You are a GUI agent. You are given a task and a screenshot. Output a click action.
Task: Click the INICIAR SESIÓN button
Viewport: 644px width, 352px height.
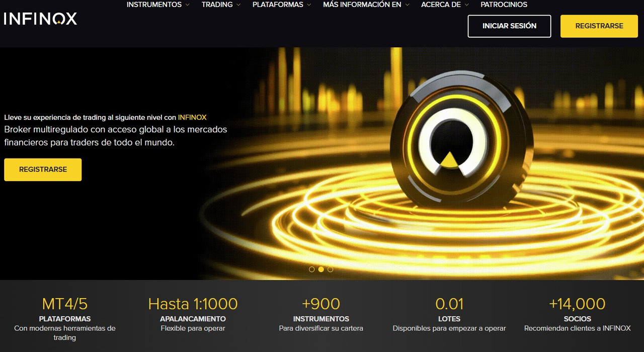pyautogui.click(x=509, y=26)
